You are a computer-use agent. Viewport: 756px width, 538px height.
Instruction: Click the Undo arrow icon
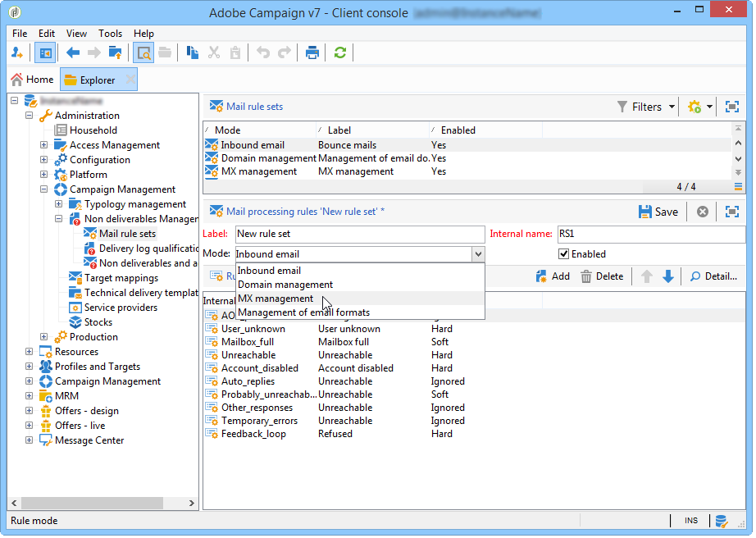click(262, 52)
